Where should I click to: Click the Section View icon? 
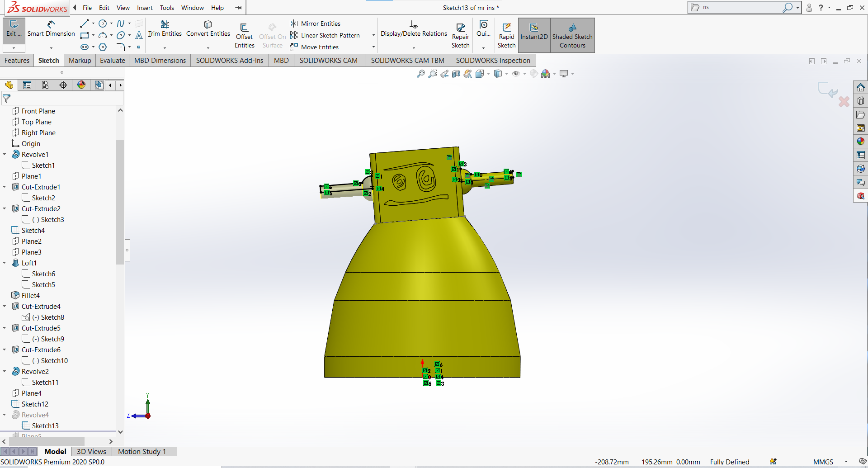click(x=456, y=74)
